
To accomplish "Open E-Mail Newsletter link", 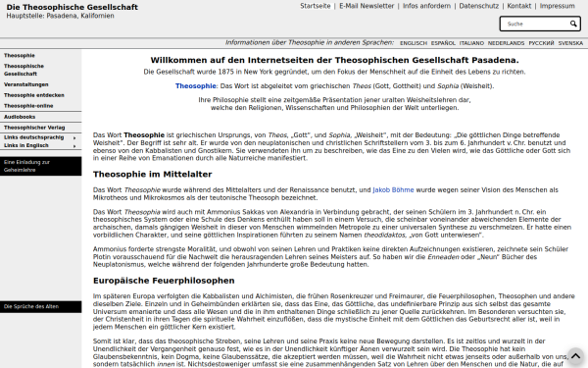I will tap(367, 6).
